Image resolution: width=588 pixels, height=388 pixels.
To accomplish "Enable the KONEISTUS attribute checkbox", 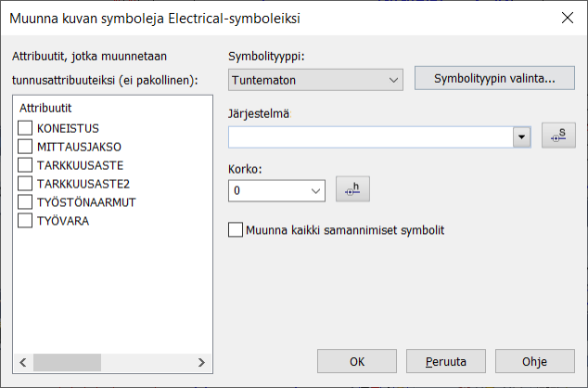I will pyautogui.click(x=26, y=128).
